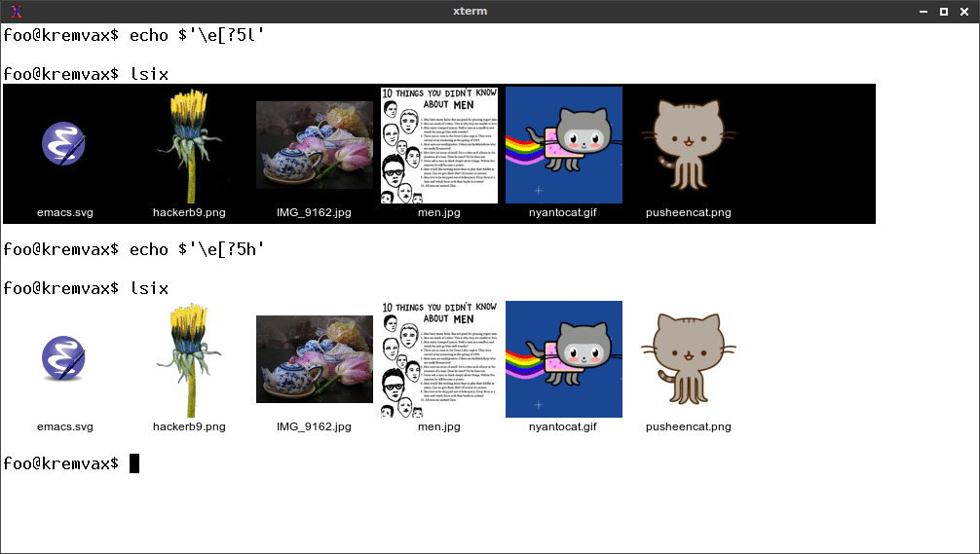Image resolution: width=980 pixels, height=554 pixels.
Task: Click the white emacs.svg label in the black row
Action: (65, 212)
